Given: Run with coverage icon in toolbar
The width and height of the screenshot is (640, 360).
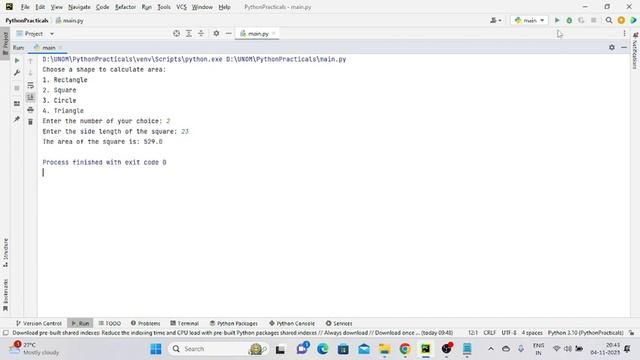Looking at the screenshot, I should [x=581, y=20].
